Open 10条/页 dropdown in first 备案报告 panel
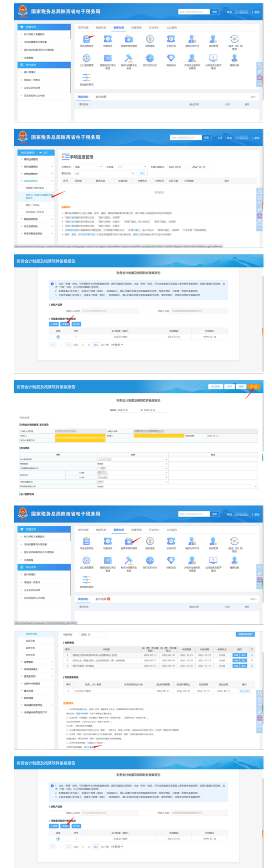The image size is (272, 868). point(117,345)
